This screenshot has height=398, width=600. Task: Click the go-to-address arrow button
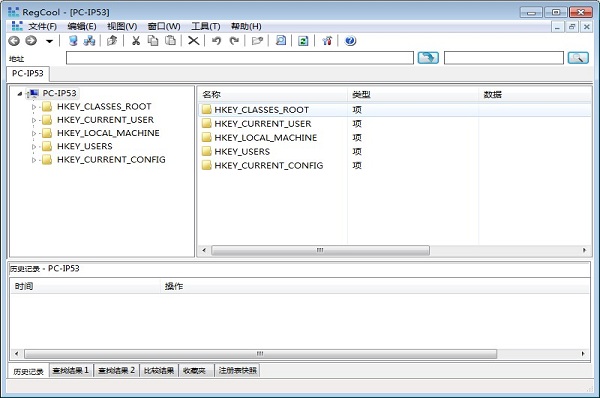pyautogui.click(x=428, y=58)
